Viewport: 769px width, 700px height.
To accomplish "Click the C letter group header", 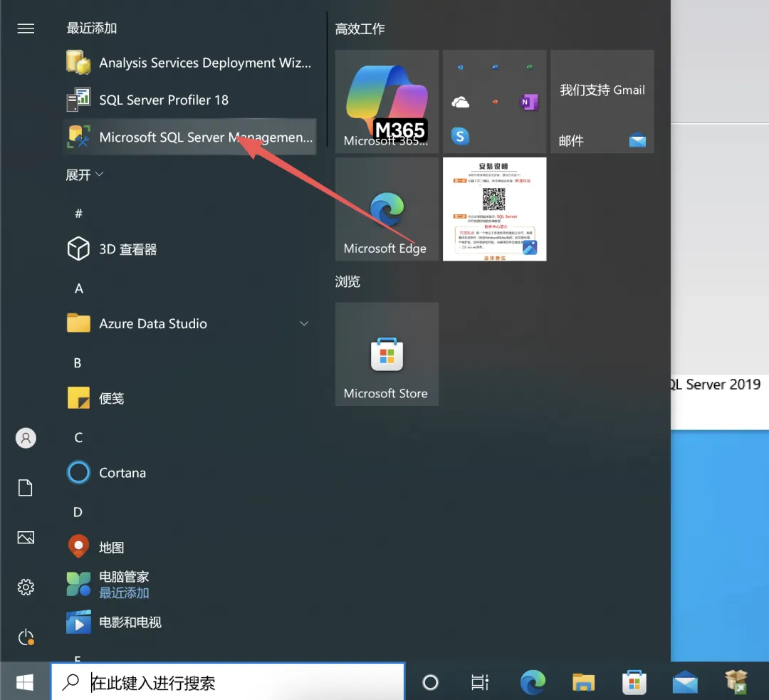I will click(78, 437).
